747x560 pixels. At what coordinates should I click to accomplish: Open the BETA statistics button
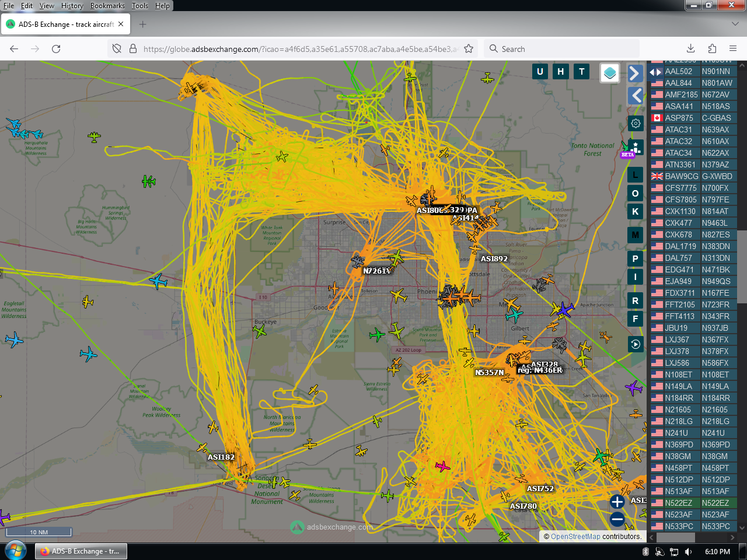pos(634,148)
